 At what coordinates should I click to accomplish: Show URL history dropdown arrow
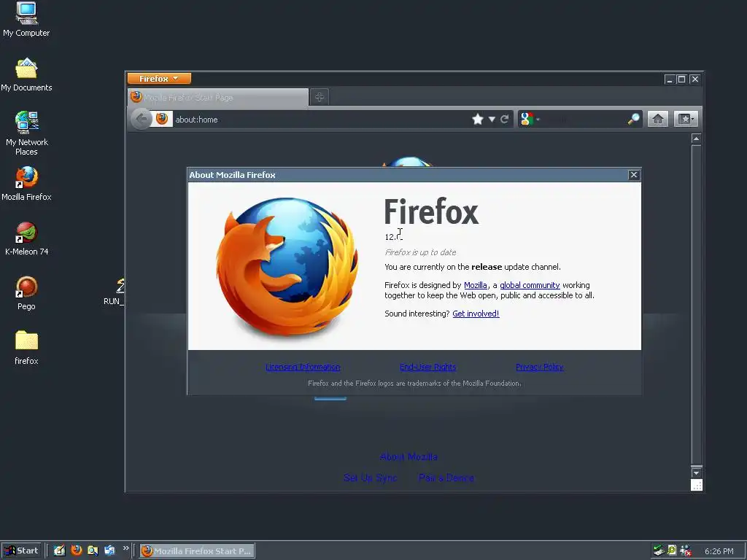[492, 119]
